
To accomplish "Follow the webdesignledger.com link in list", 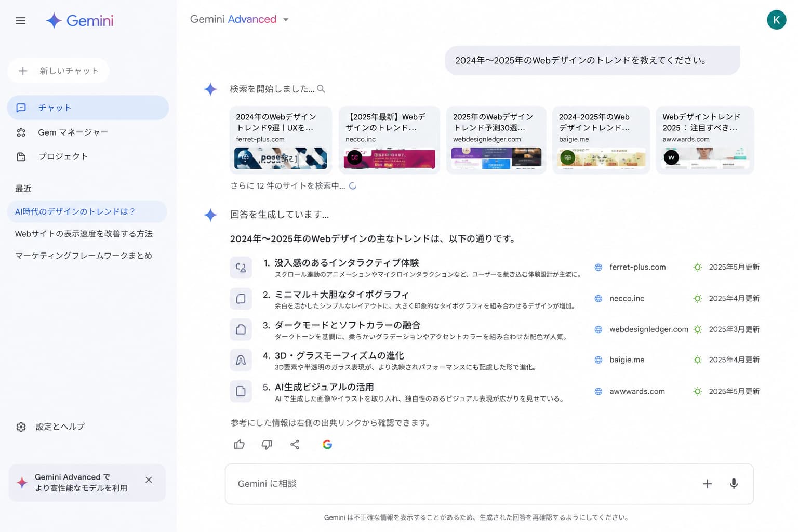I will pos(649,329).
